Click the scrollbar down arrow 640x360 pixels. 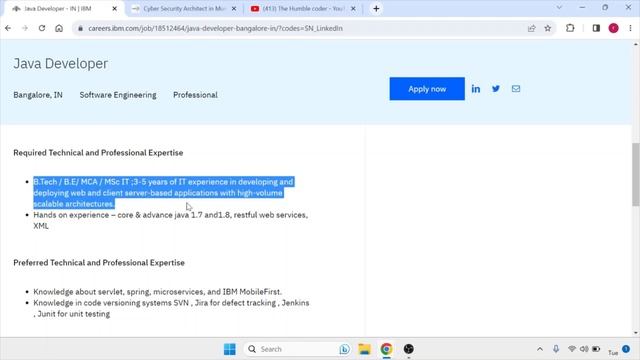tap(636, 333)
